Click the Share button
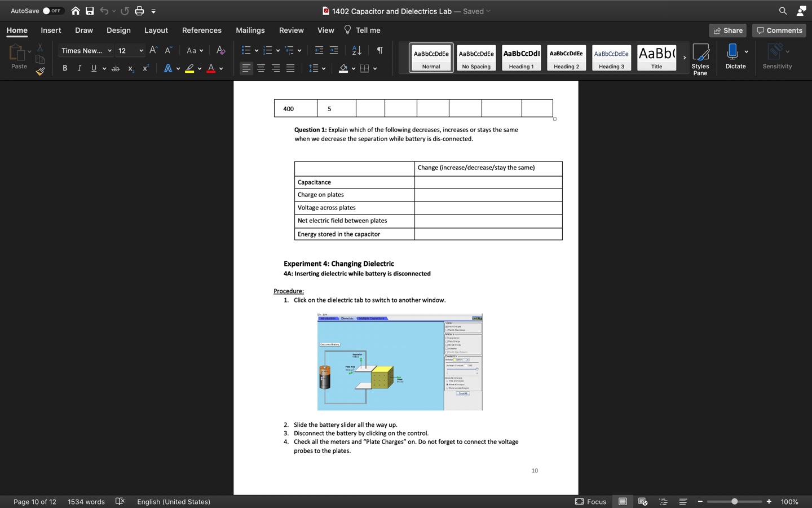 (727, 30)
